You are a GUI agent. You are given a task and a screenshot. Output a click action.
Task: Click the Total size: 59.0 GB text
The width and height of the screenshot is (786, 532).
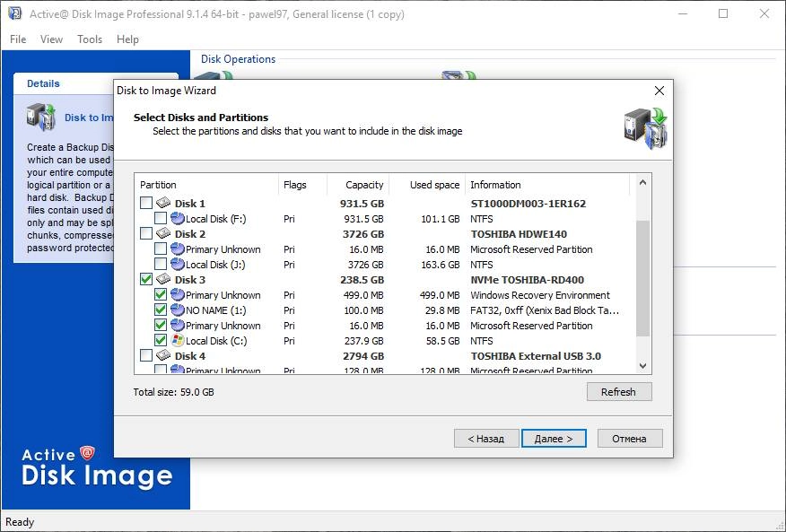pos(173,392)
